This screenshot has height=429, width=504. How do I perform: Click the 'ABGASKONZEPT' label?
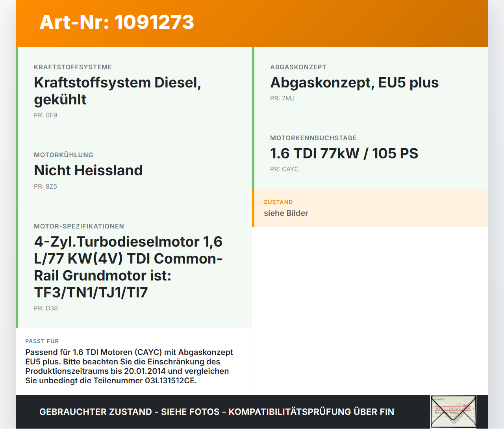coord(298,67)
